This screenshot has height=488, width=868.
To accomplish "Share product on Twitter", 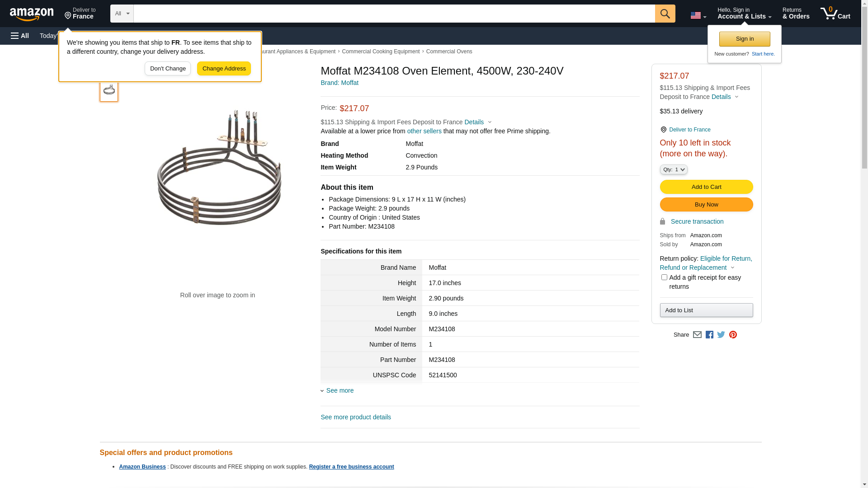I will 721,335.
